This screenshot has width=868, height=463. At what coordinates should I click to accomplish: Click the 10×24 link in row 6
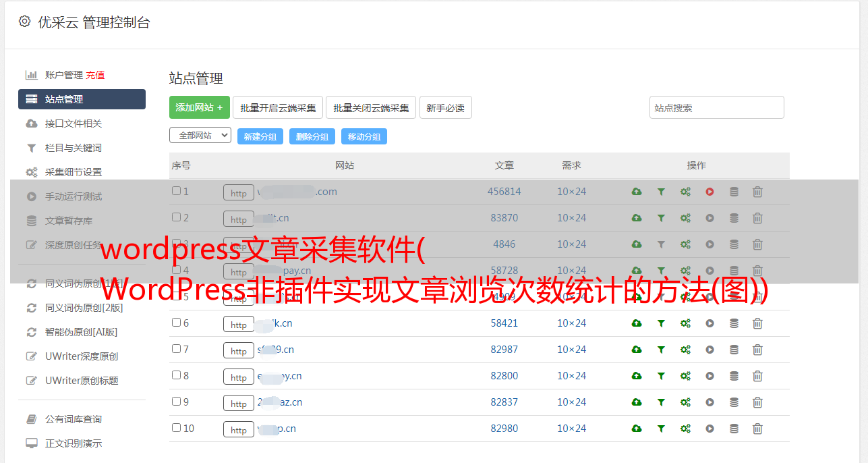coord(571,323)
